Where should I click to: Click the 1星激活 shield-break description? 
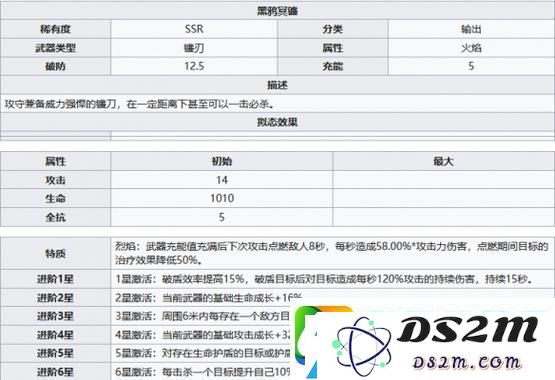(x=324, y=279)
